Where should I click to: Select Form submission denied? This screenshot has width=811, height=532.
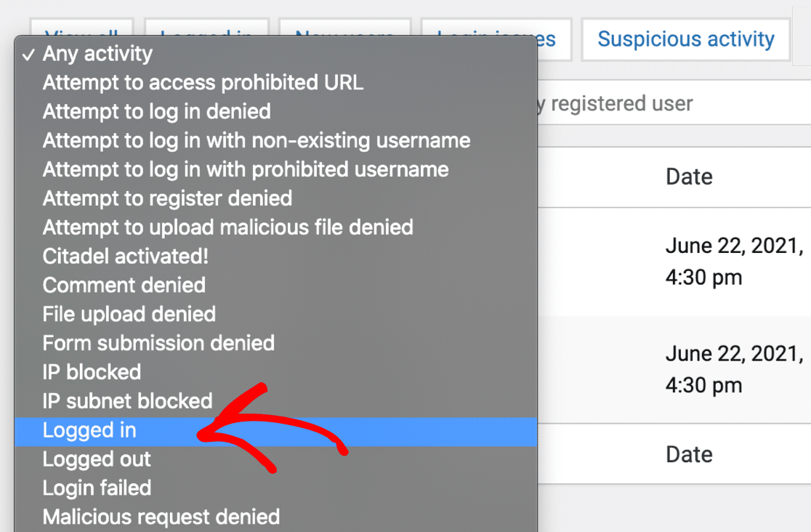pos(158,342)
